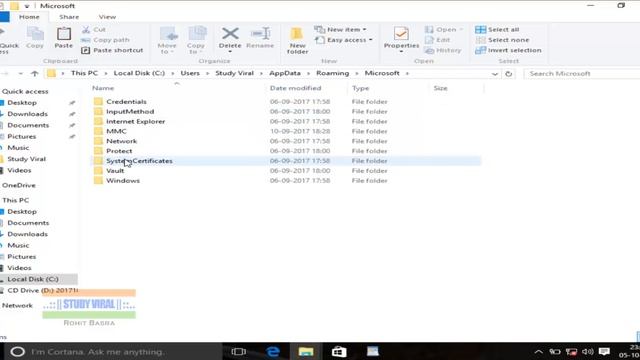The width and height of the screenshot is (640, 360).
Task: Expand the address bar history dropdown
Action: click(495, 74)
